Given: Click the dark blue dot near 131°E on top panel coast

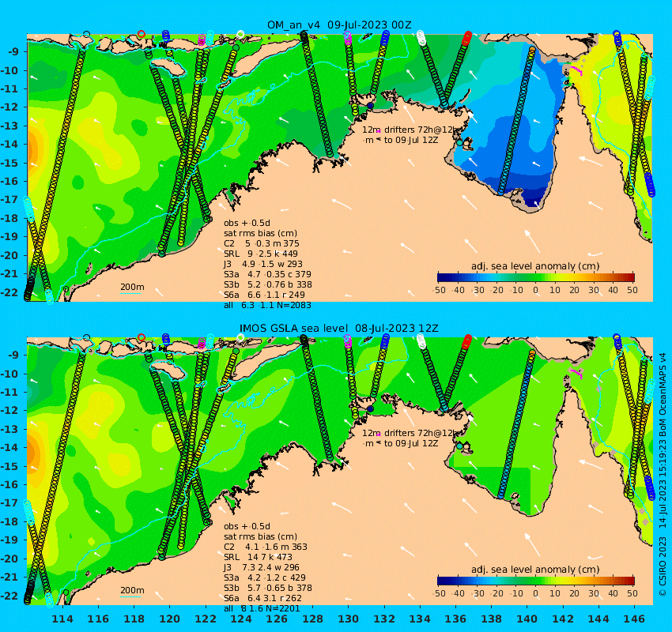Looking at the screenshot, I should (x=370, y=106).
